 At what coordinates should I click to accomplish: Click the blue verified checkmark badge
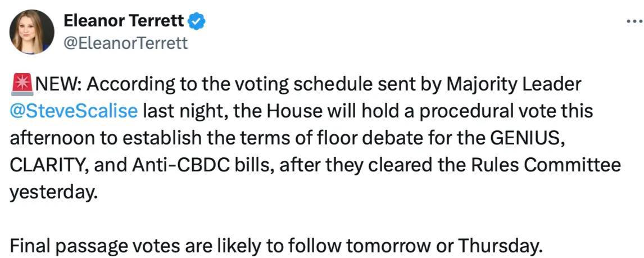(x=197, y=22)
